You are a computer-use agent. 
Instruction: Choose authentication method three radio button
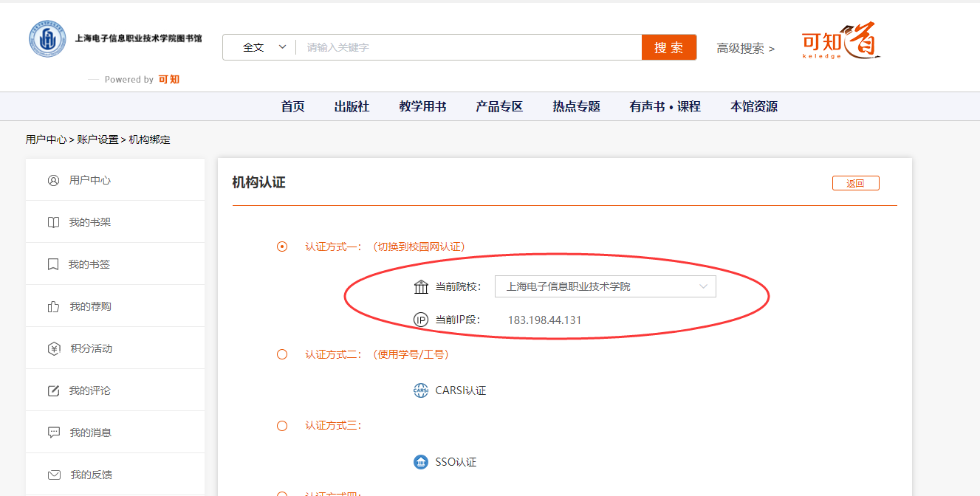click(x=282, y=426)
